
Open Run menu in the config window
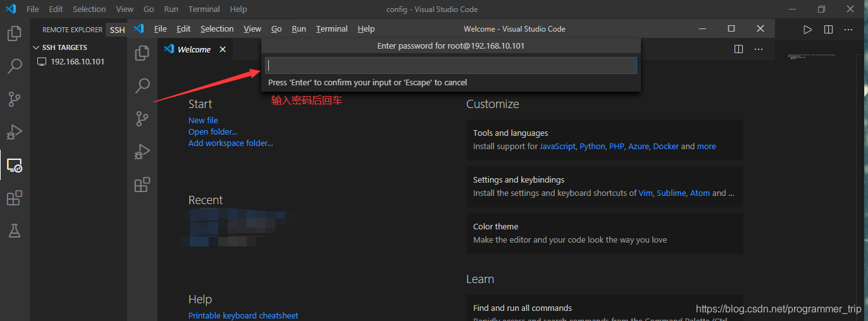171,9
